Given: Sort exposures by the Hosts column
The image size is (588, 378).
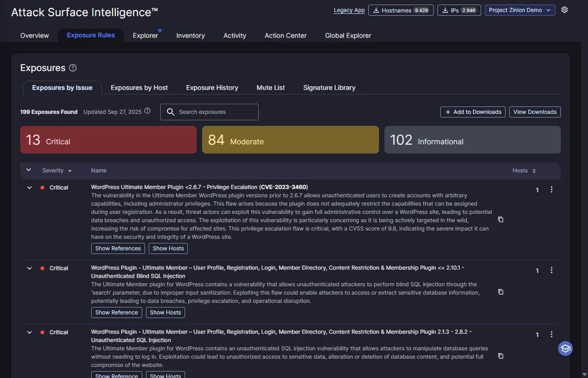Looking at the screenshot, I should pyautogui.click(x=524, y=171).
